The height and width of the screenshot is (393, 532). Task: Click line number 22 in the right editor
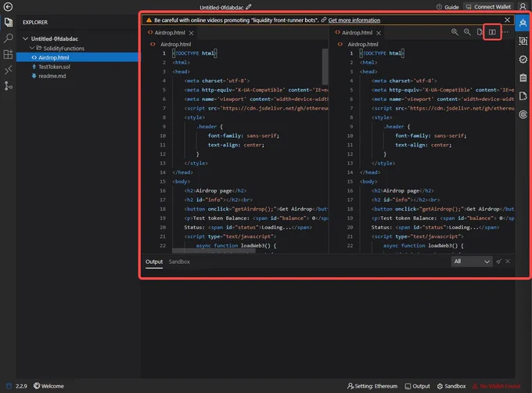(350, 246)
